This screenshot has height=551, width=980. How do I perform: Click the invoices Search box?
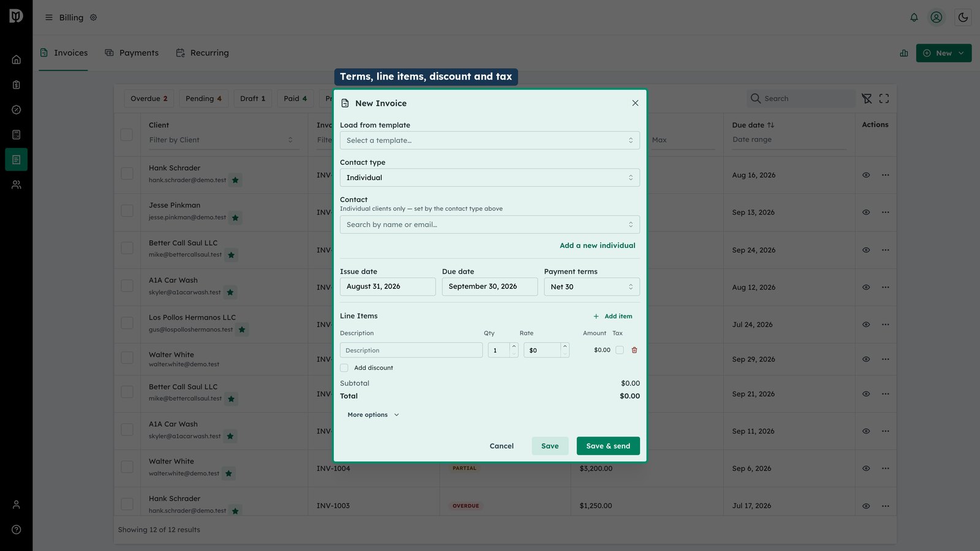(801, 99)
